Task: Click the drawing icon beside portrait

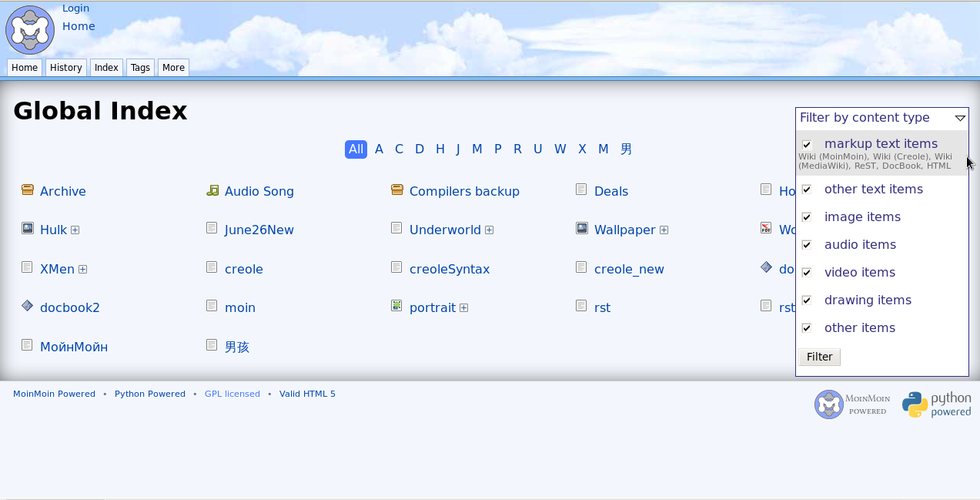Action: 397,306
